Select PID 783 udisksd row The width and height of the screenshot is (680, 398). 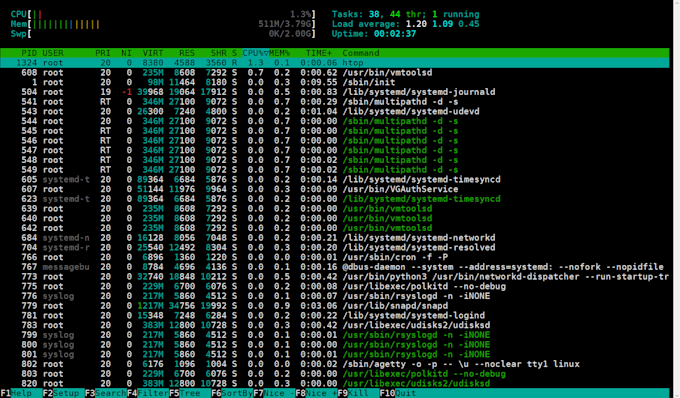(x=334, y=325)
